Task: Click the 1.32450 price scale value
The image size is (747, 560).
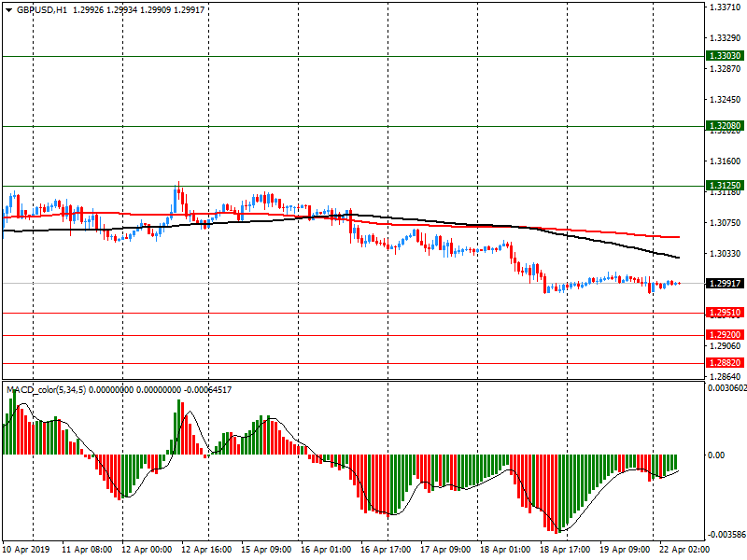Action: (725, 100)
